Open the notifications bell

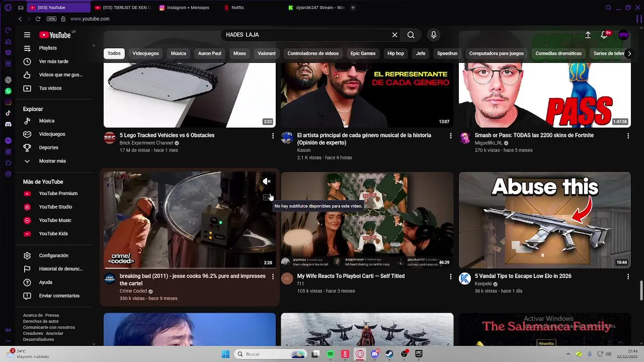[x=605, y=35]
